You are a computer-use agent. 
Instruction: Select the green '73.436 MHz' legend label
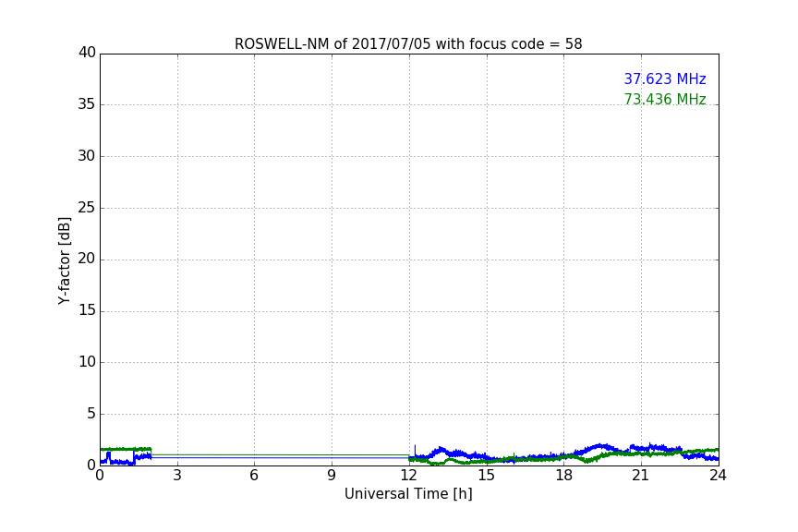click(x=665, y=99)
